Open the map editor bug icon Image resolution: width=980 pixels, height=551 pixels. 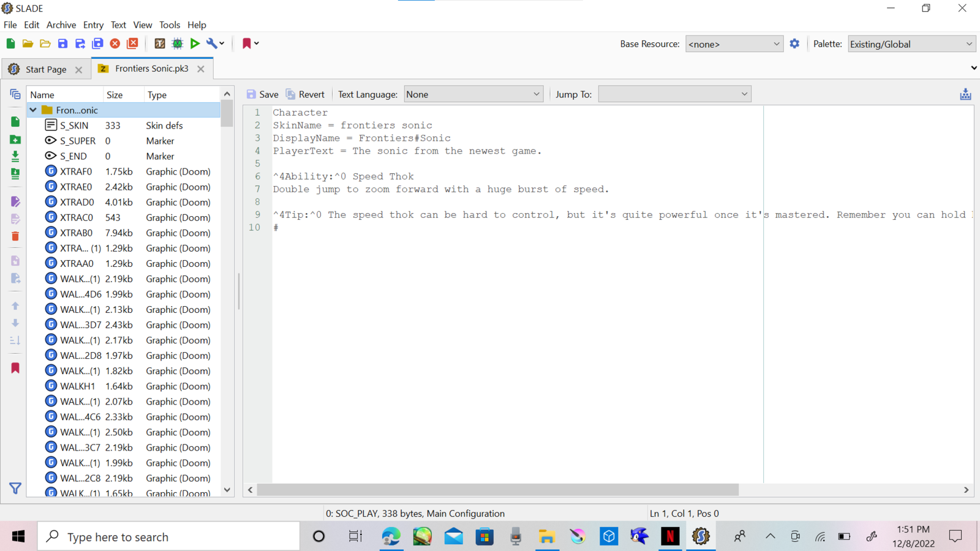(178, 43)
